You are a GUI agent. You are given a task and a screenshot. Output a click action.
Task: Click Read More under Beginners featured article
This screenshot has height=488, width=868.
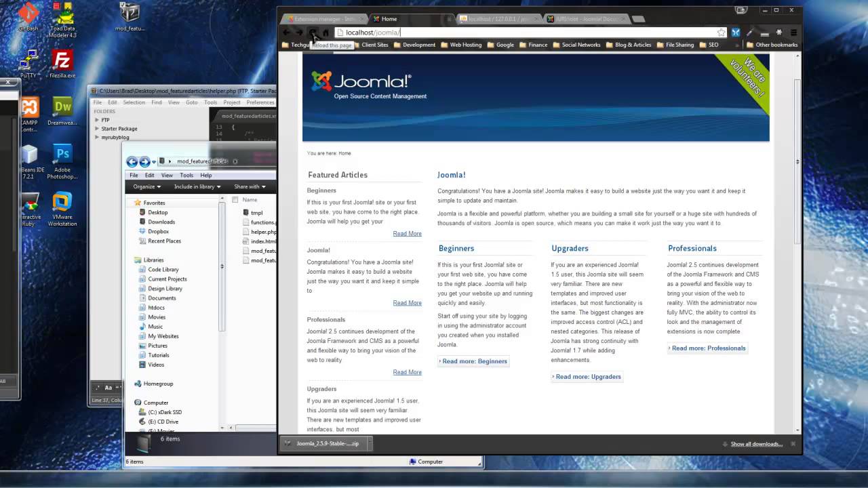(x=407, y=234)
